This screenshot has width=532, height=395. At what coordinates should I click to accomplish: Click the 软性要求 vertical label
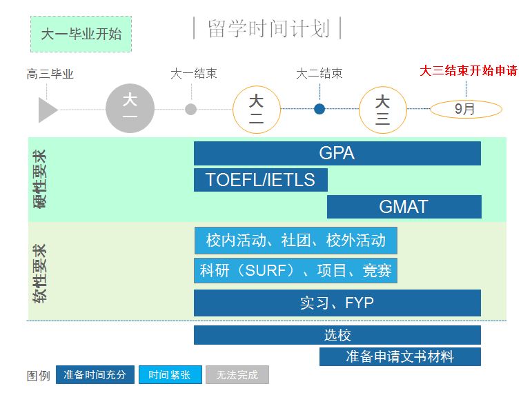(x=40, y=273)
